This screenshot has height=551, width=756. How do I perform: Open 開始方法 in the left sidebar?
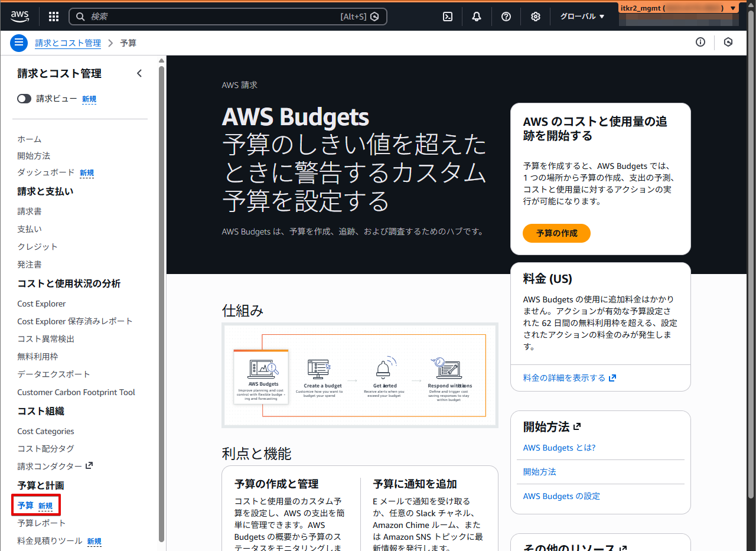[x=34, y=156]
